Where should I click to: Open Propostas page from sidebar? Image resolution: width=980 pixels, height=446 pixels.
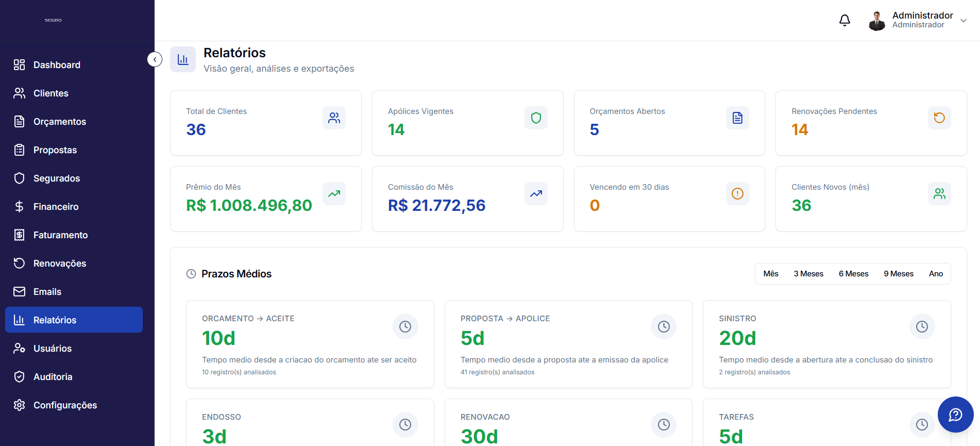[74, 150]
